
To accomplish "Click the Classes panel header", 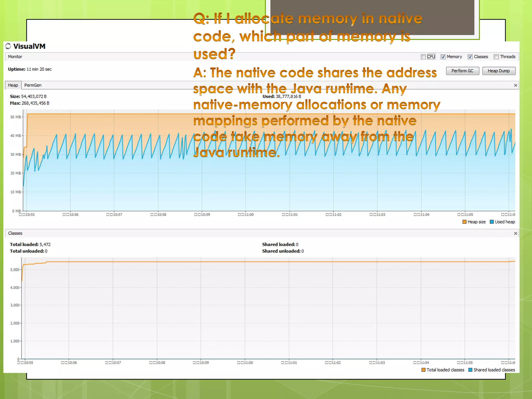I will (15, 233).
